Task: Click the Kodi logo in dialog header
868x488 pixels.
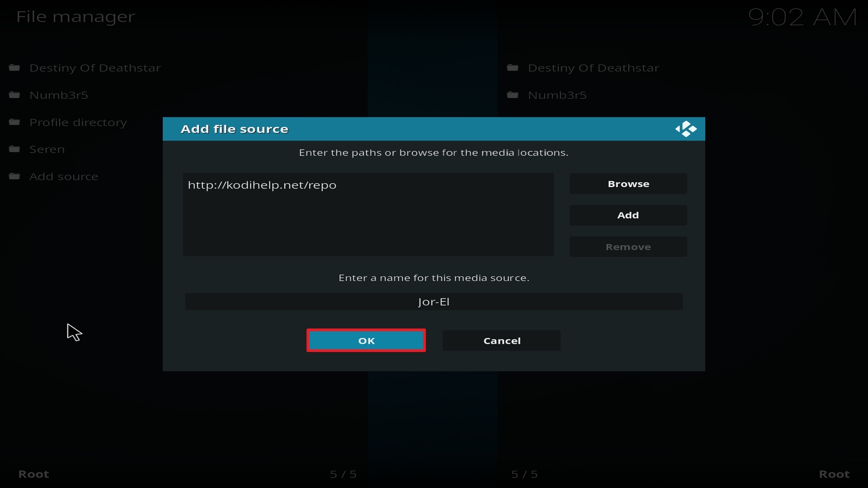Action: pyautogui.click(x=686, y=129)
